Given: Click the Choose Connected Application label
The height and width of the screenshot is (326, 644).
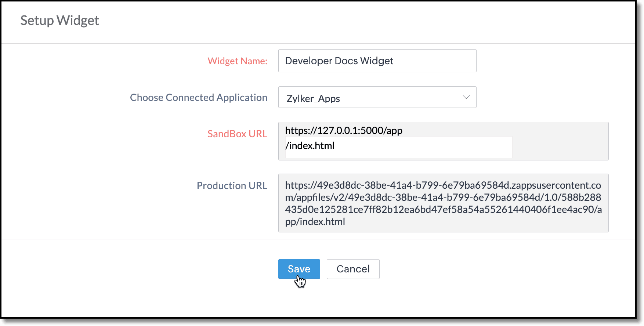Looking at the screenshot, I should point(199,98).
